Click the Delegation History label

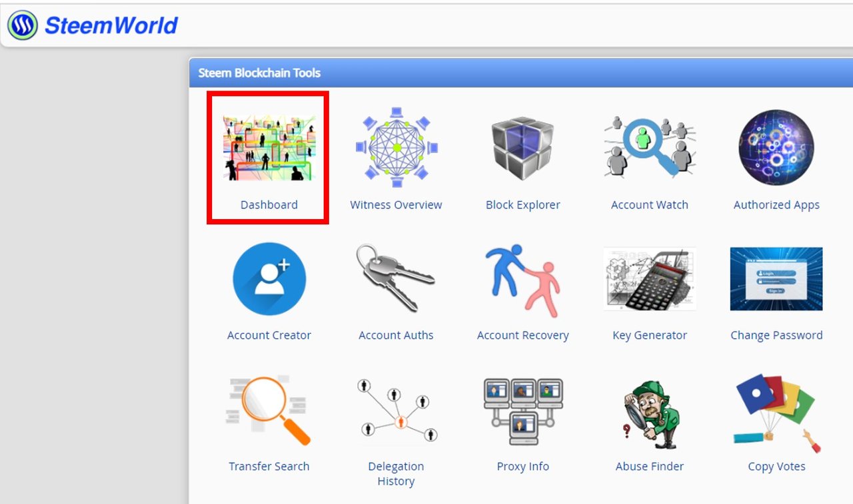397,473
